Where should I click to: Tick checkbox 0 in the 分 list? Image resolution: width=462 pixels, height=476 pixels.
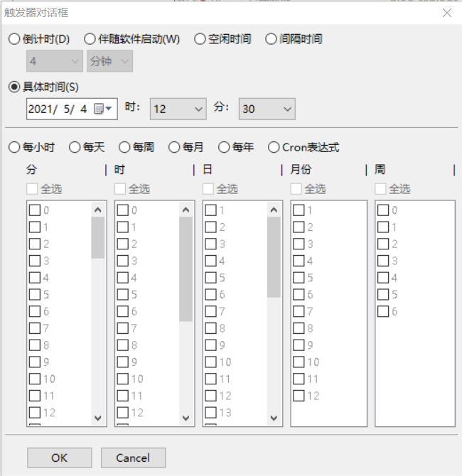(x=35, y=210)
